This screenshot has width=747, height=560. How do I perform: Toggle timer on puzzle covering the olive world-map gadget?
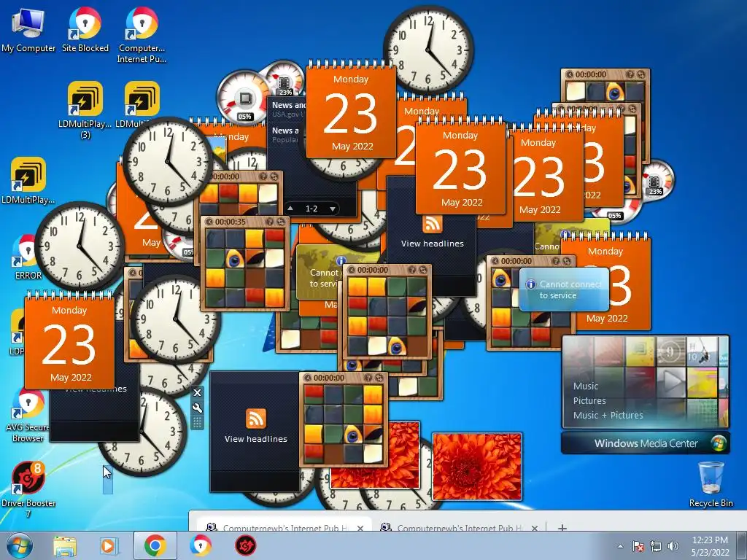(x=352, y=270)
